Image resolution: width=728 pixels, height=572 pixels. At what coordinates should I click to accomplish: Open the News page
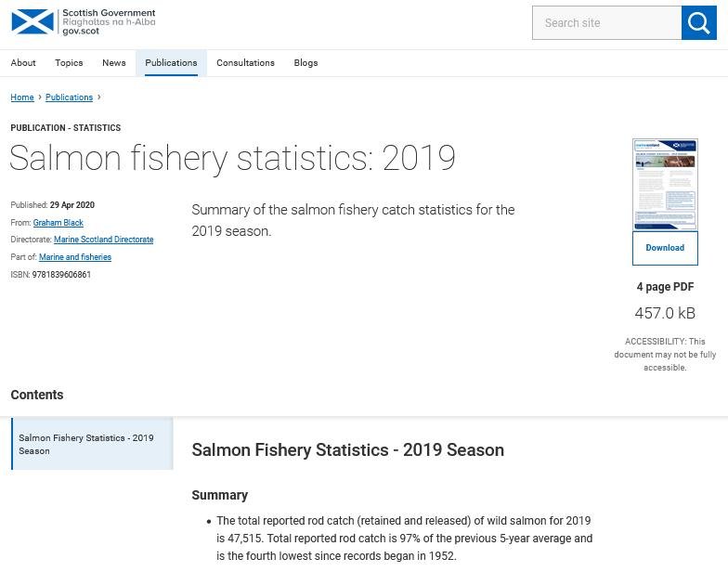(113, 63)
